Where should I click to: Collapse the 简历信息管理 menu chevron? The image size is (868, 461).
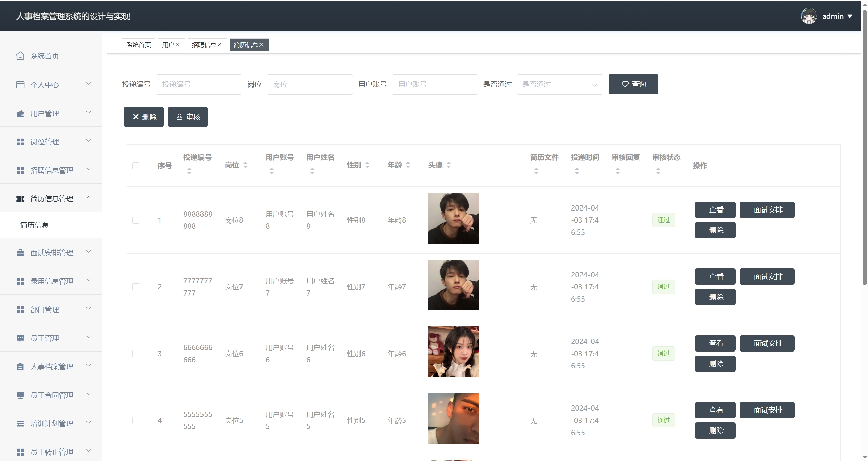(x=89, y=197)
